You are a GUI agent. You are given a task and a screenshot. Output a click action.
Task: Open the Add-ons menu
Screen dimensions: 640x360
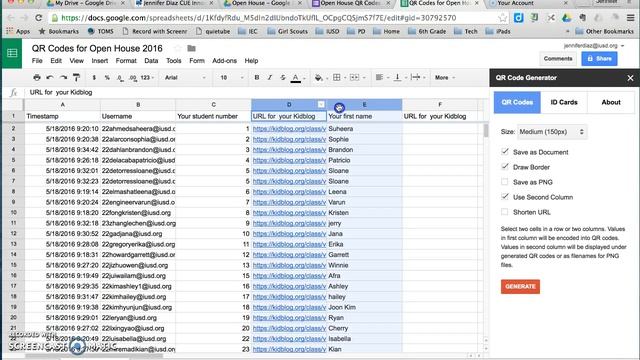[x=224, y=60]
